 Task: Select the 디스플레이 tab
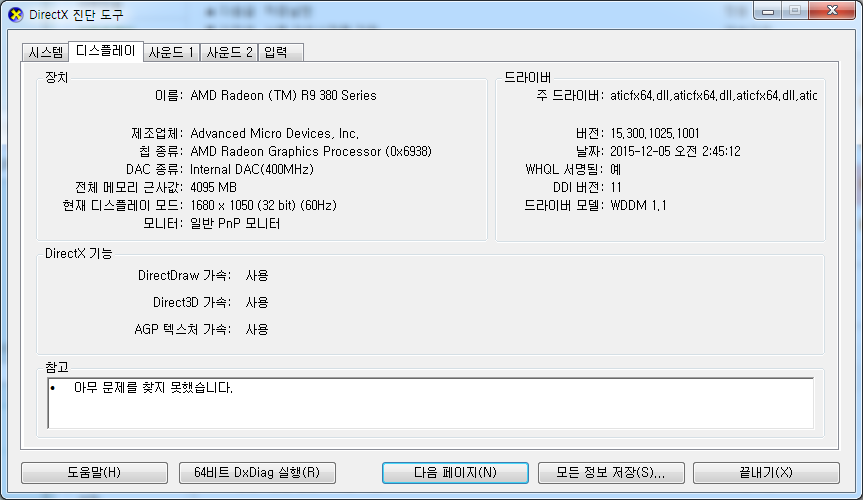tap(106, 51)
